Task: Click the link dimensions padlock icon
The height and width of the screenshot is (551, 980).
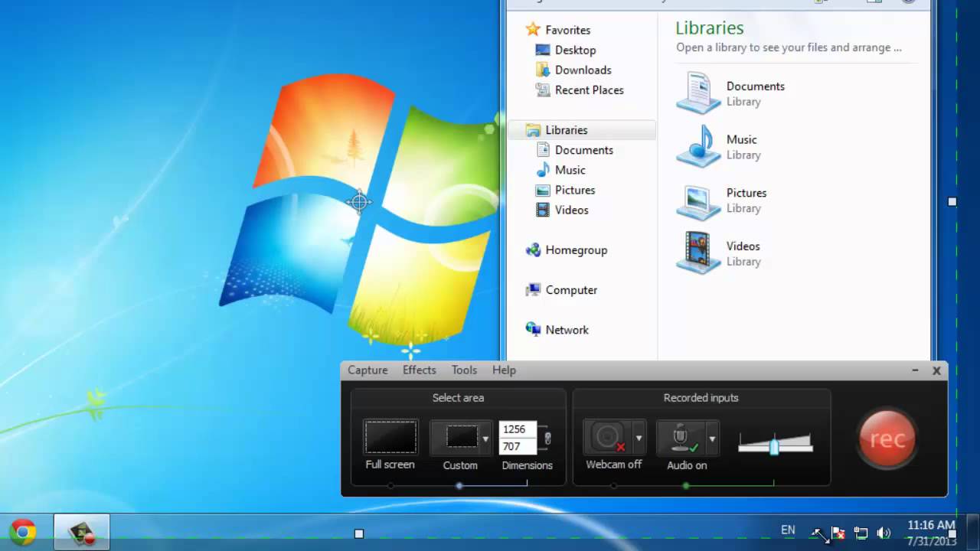Action: coord(548,438)
